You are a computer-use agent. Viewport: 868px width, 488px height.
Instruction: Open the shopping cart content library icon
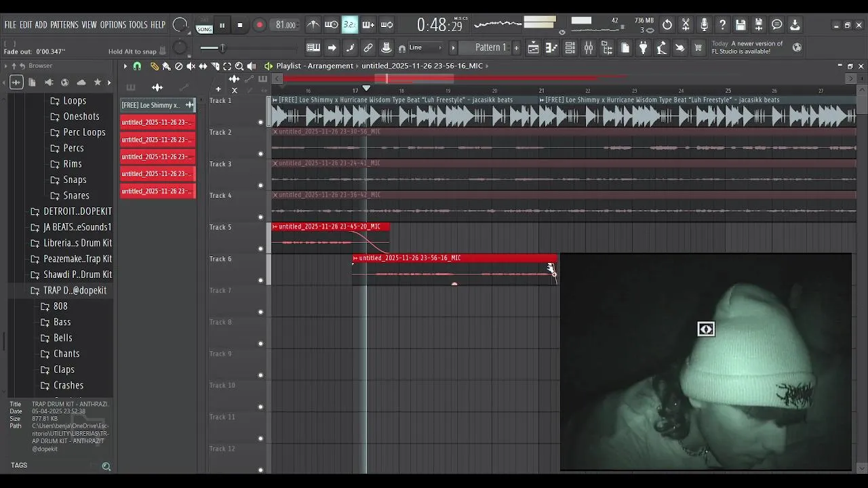[698, 47]
